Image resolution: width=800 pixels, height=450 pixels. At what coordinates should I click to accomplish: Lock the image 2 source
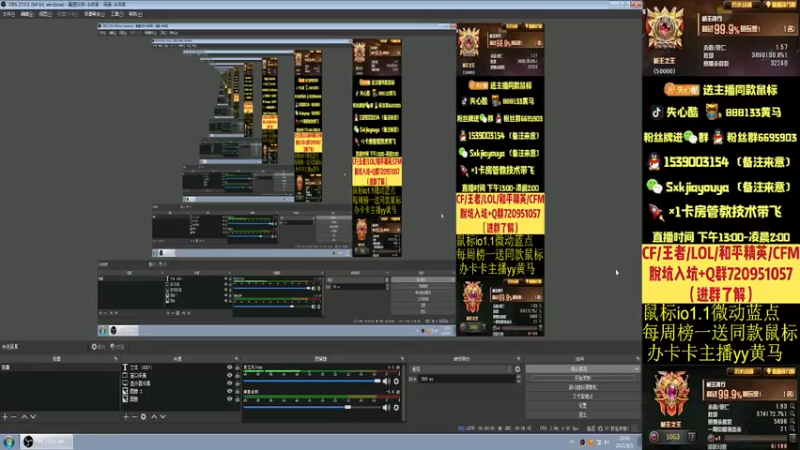237,391
